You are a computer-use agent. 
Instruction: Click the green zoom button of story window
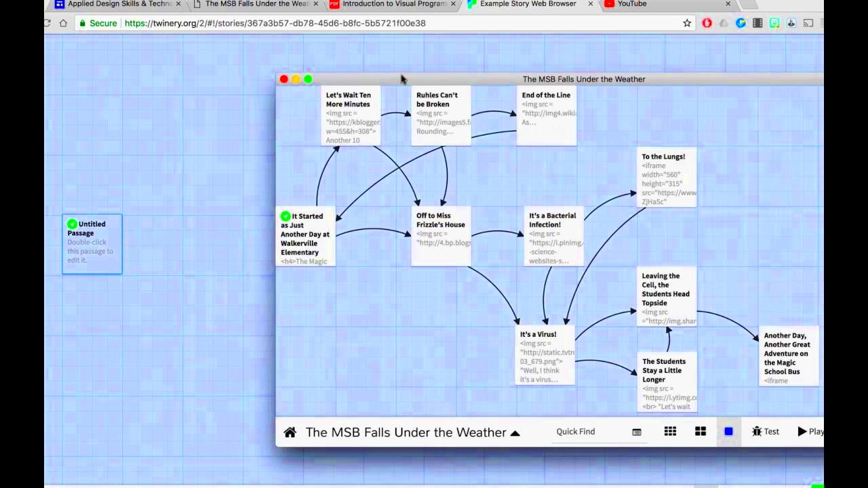(308, 79)
